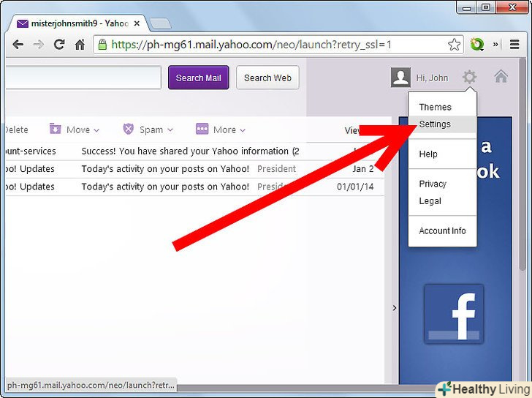Reload the page with refresh icon
Image resolution: width=532 pixels, height=398 pixels.
[59, 44]
